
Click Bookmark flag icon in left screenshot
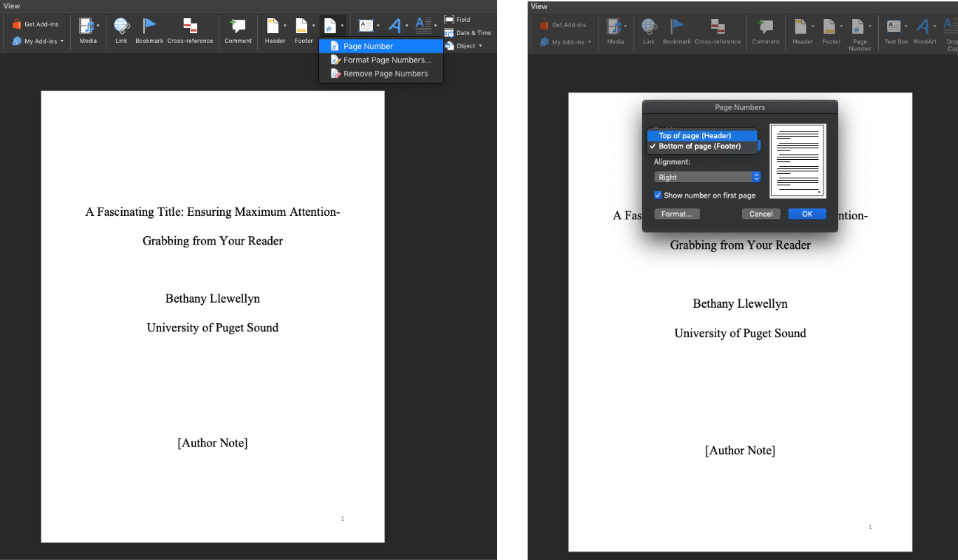[149, 26]
